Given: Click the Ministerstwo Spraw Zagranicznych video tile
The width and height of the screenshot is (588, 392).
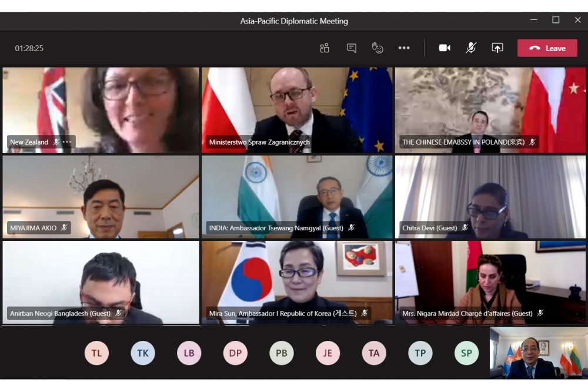Looking at the screenshot, I should [x=297, y=109].
